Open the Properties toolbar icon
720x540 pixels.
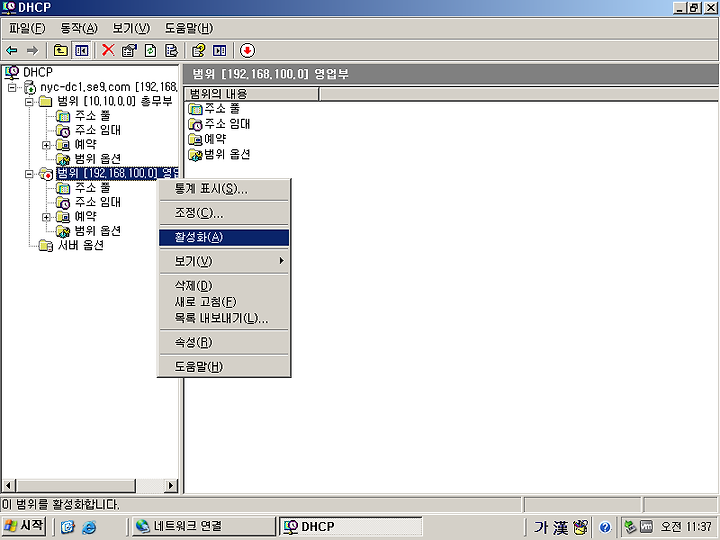point(129,51)
